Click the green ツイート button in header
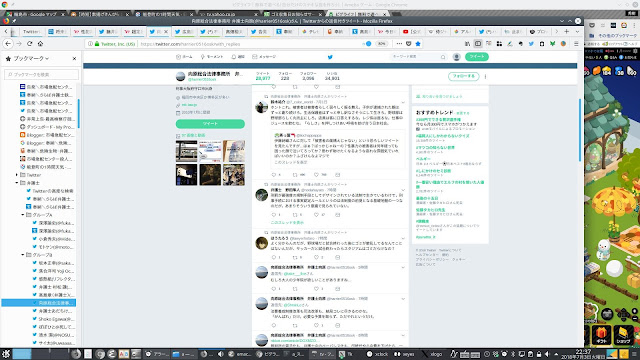640x360 pixels. pyautogui.click(x=477, y=57)
